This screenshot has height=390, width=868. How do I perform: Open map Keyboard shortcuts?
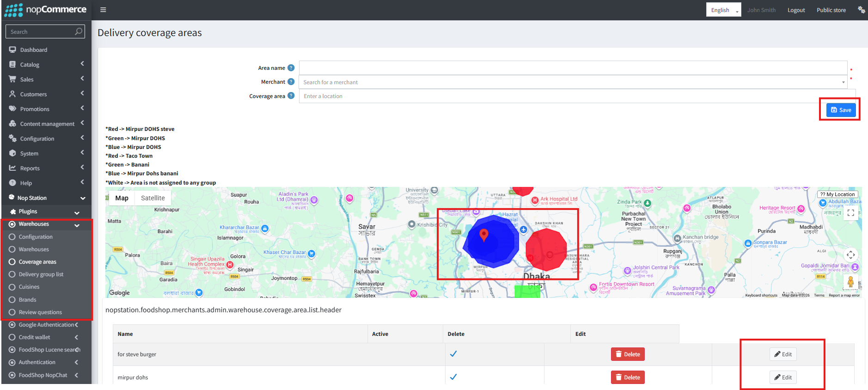tap(761, 295)
